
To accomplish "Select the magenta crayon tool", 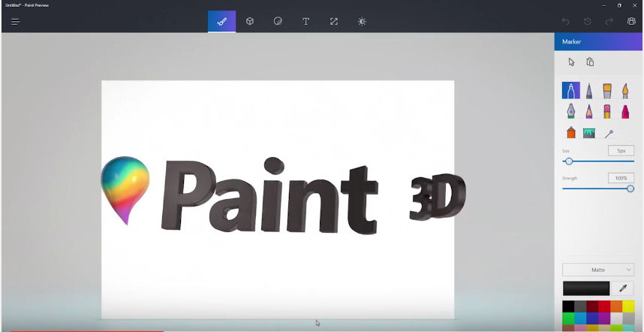I will tap(625, 111).
